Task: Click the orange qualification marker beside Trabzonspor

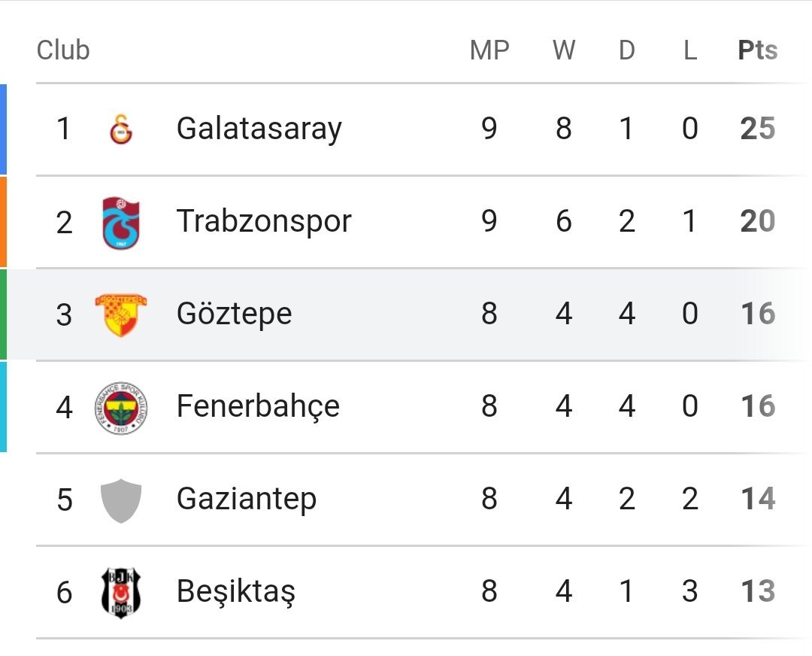Action: point(3,222)
